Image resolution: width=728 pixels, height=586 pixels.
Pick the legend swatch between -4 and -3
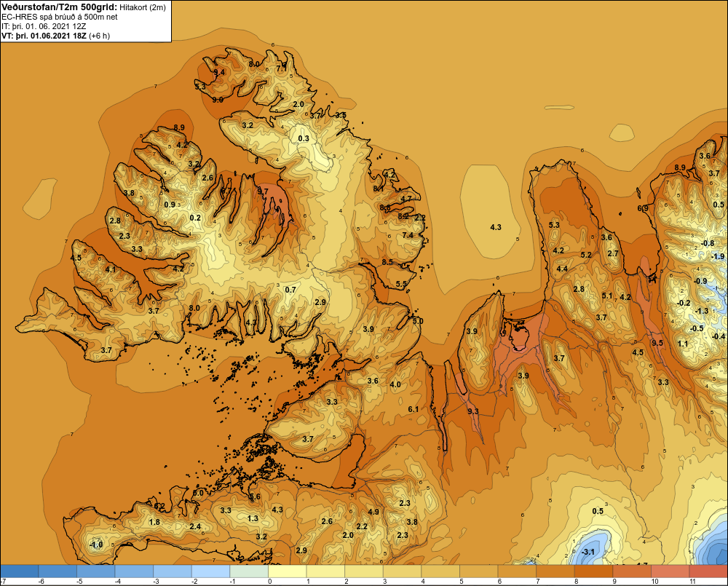134,571
